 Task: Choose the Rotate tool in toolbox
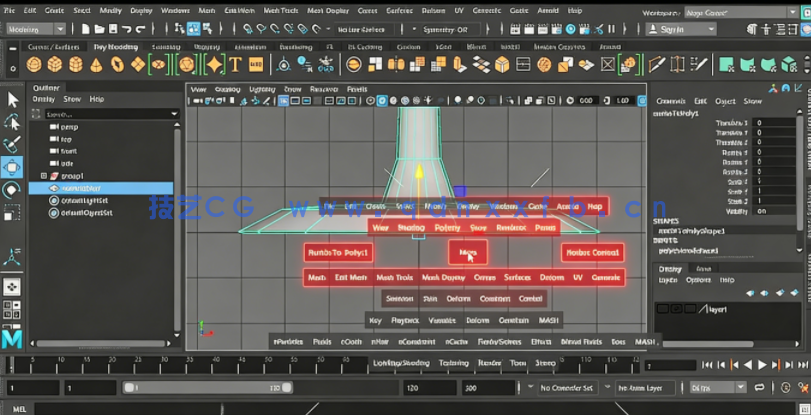(x=12, y=190)
